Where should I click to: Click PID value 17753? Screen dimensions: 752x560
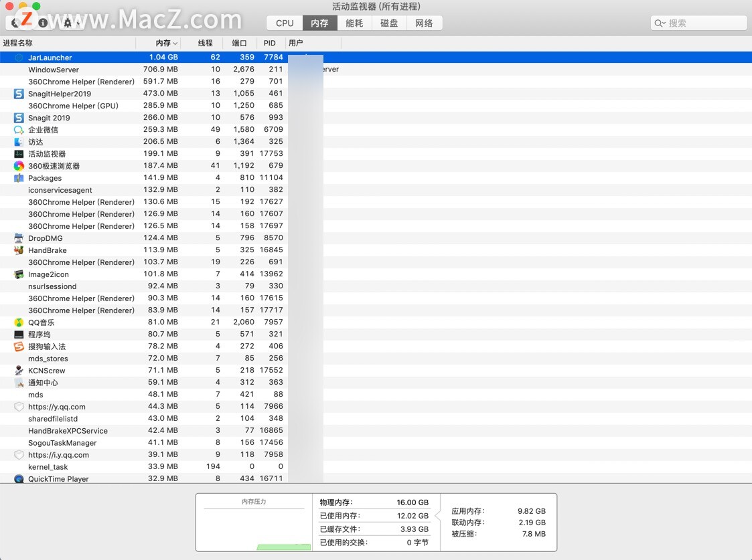(271, 154)
